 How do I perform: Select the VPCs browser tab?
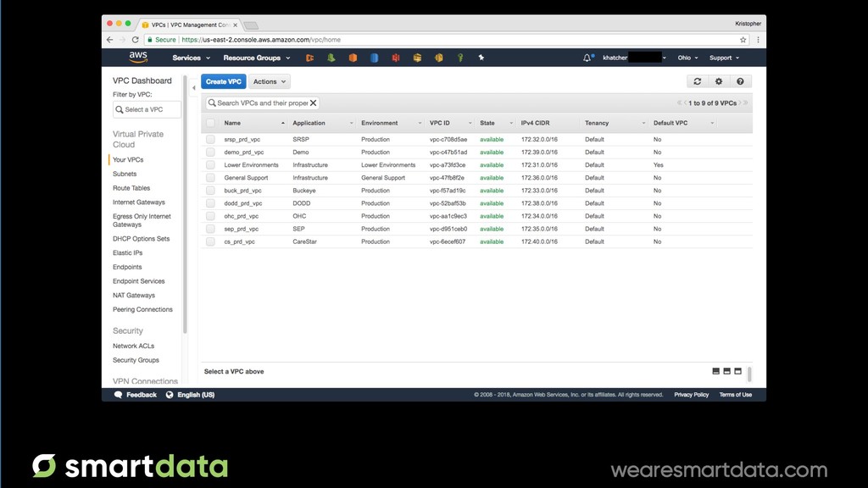click(x=189, y=25)
